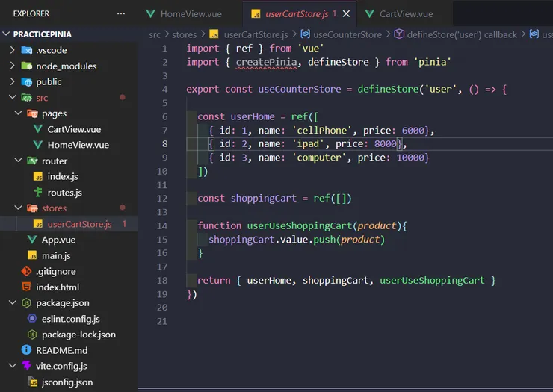The width and height of the screenshot is (553, 392).
Task: Click line number 12 in the gutter
Action: [x=163, y=198]
